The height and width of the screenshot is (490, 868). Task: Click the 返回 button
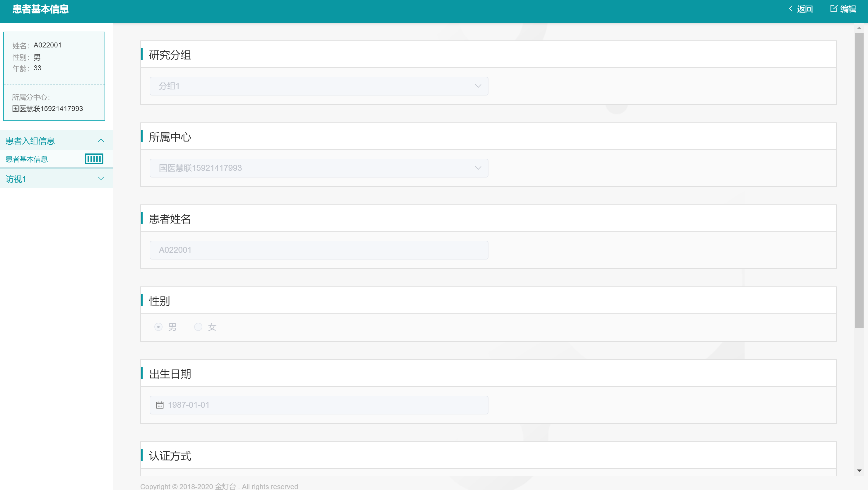804,9
